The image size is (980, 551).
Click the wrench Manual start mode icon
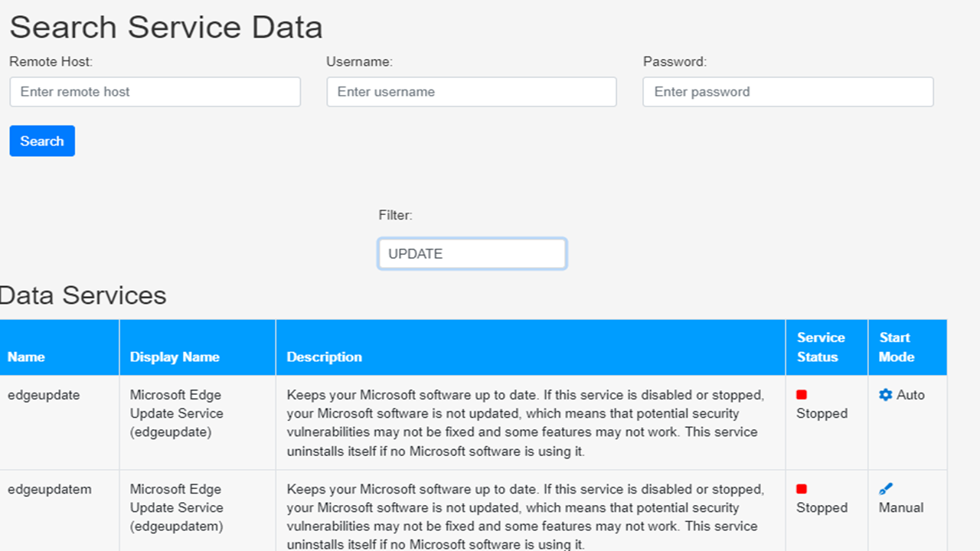886,489
